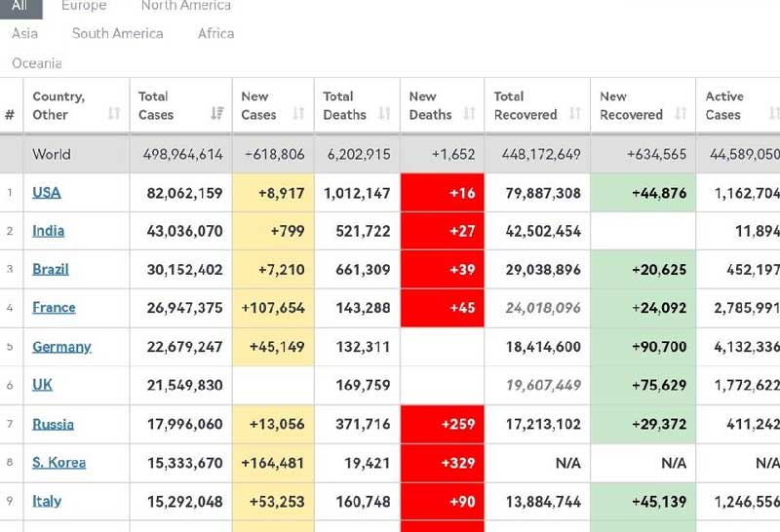Image resolution: width=780 pixels, height=532 pixels.
Task: Click New Recovered sort icon
Action: [x=681, y=114]
